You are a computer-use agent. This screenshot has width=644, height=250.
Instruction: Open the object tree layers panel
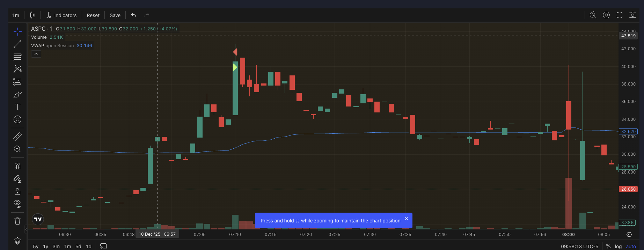(x=17, y=241)
